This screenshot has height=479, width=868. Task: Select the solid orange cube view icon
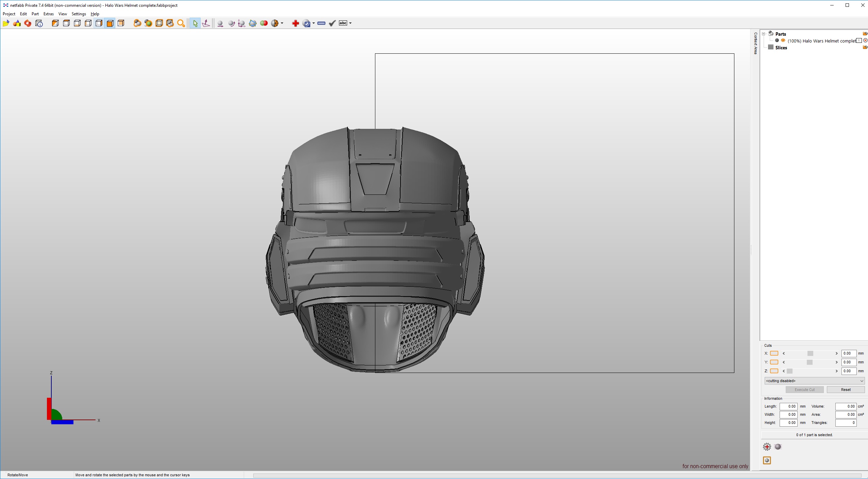coord(110,23)
